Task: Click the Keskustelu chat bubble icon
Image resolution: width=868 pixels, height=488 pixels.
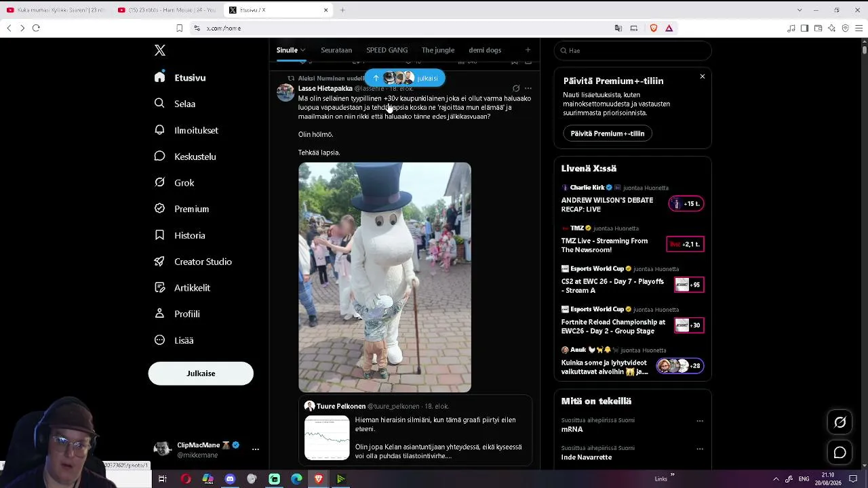Action: (x=159, y=157)
